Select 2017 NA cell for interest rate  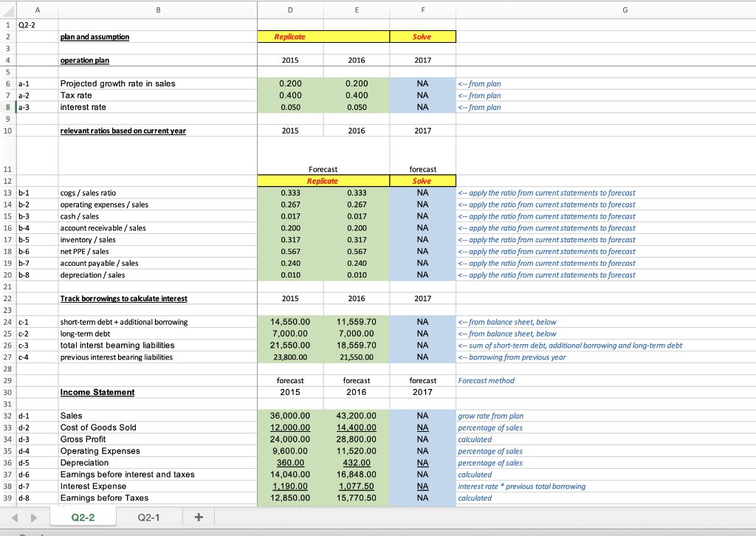click(423, 107)
